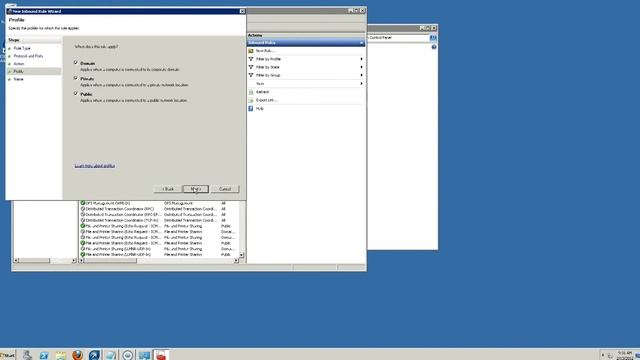Cancel the New Inbound Rule Wizard
The image size is (640, 360).
point(225,189)
